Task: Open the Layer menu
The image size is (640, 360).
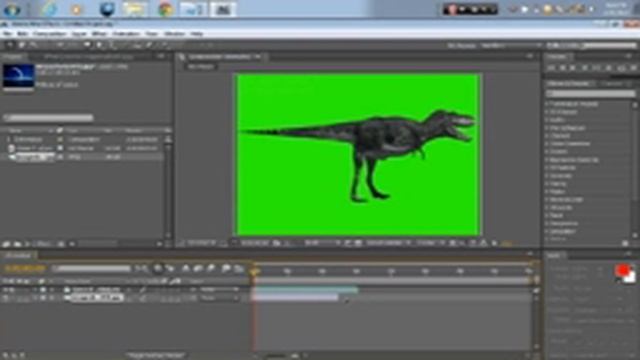Action: click(79, 34)
